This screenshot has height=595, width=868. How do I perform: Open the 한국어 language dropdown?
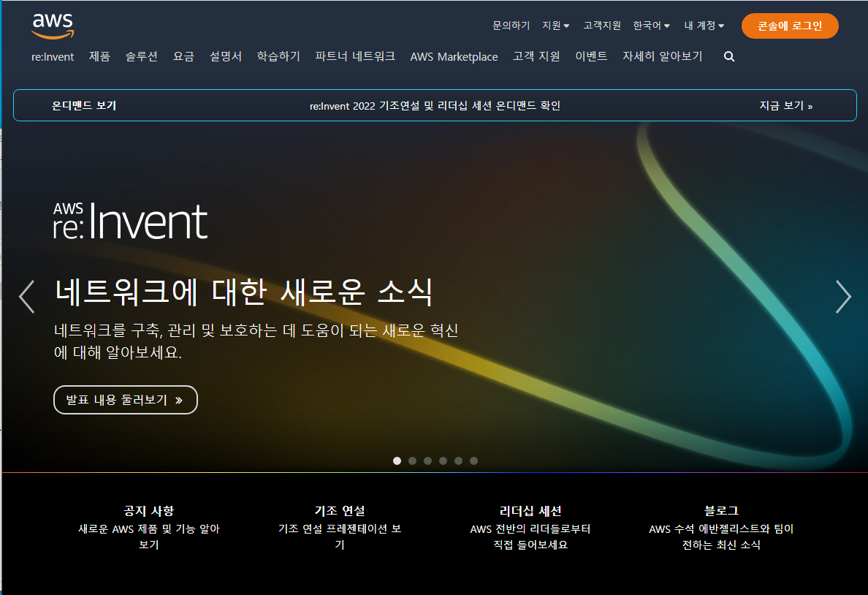coord(652,26)
